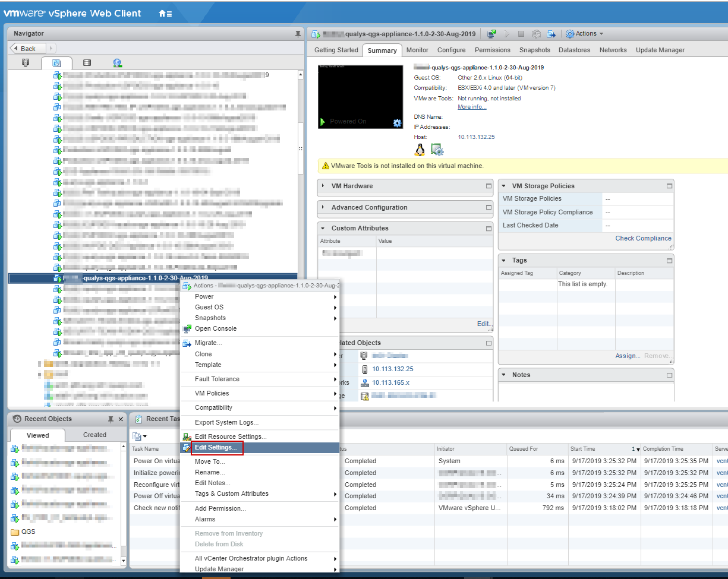The width and height of the screenshot is (728, 579).
Task: Click the Restart Guest OS icon
Action: click(536, 34)
